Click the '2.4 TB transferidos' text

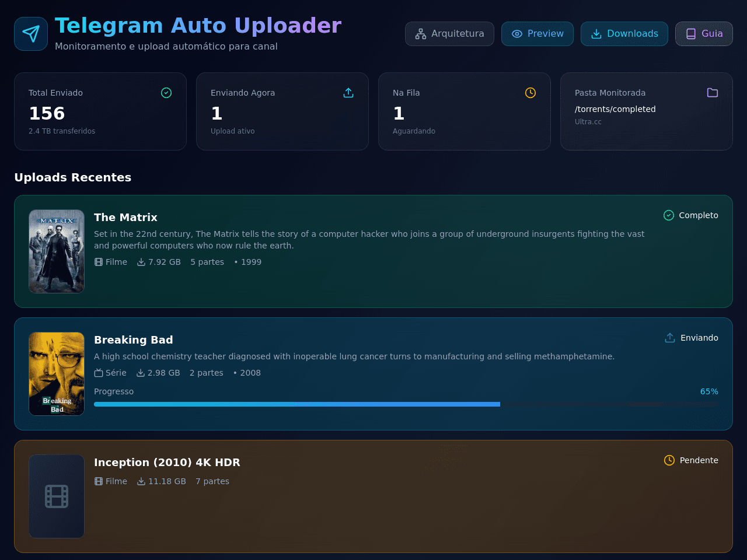point(62,131)
